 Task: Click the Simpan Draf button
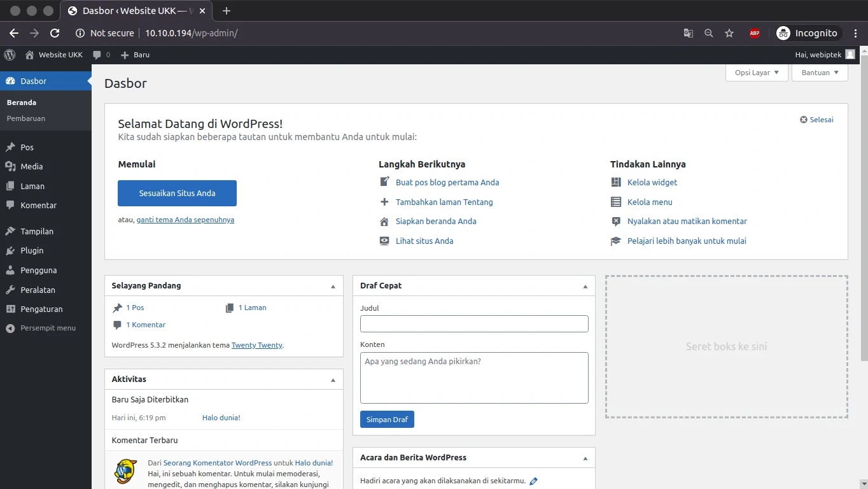tap(387, 420)
